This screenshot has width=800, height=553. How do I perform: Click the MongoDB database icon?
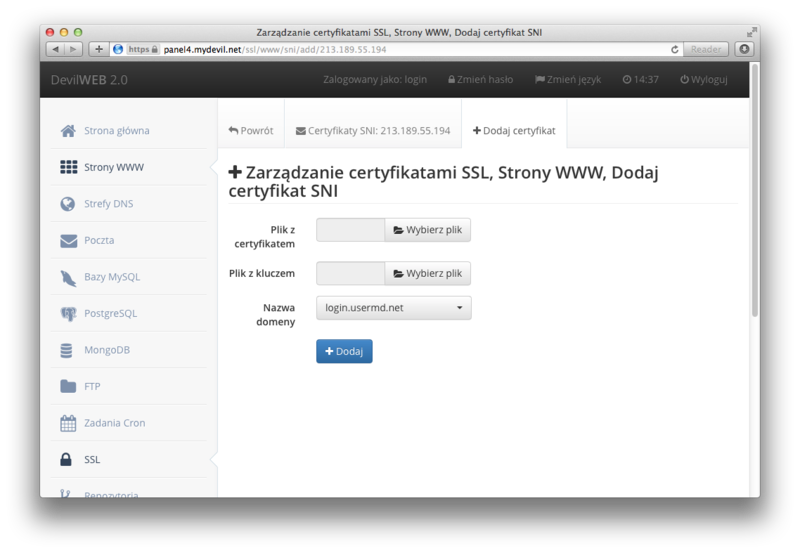click(66, 350)
